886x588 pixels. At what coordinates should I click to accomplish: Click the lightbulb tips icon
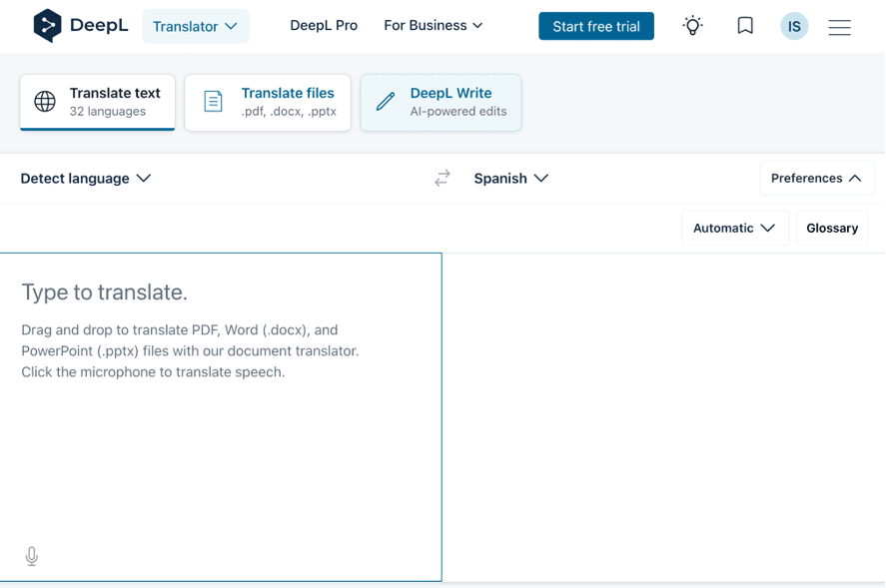693,26
